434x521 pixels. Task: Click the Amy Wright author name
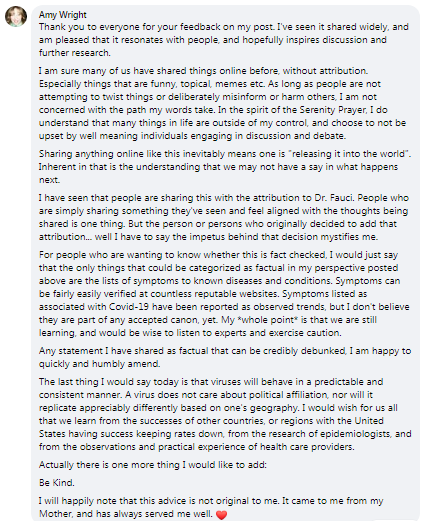[63, 15]
